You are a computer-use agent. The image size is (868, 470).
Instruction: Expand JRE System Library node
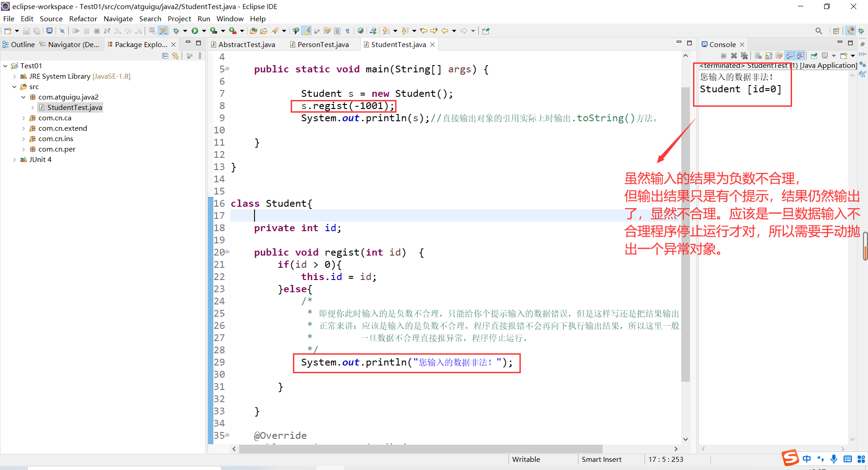pyautogui.click(x=14, y=76)
